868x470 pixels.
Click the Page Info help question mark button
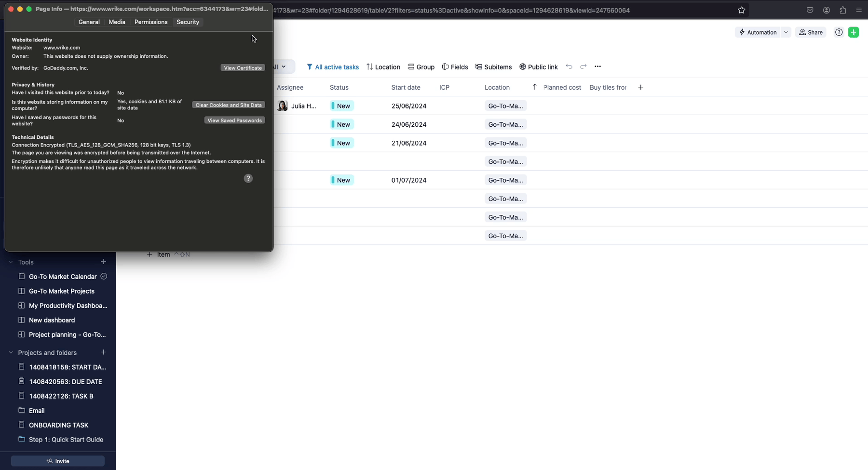(x=248, y=178)
